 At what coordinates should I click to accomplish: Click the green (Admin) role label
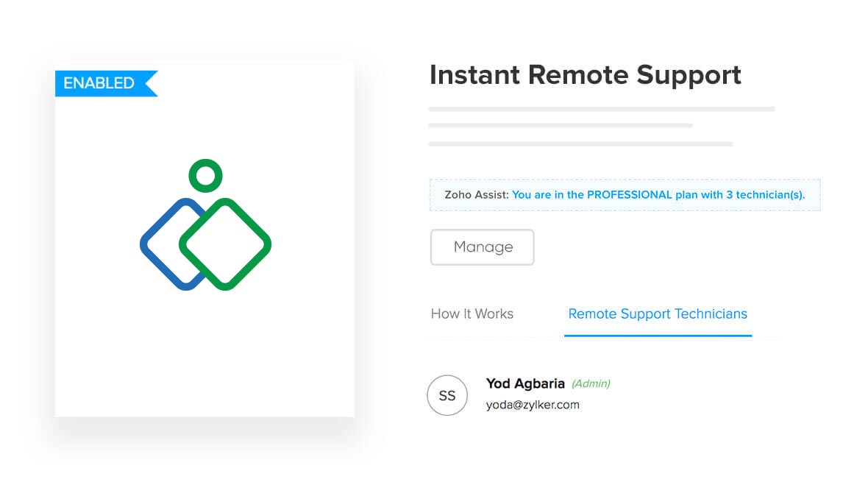coord(591,383)
